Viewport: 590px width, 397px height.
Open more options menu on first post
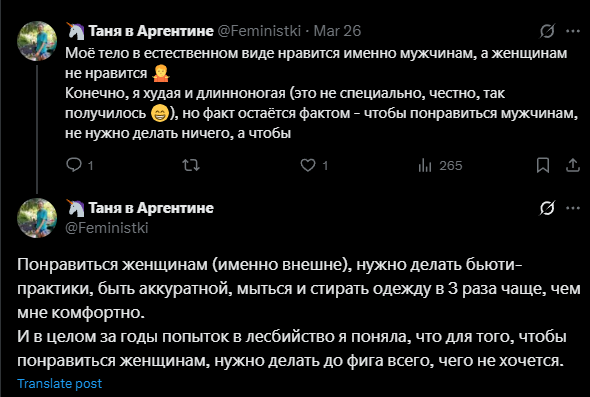pyautogui.click(x=573, y=31)
